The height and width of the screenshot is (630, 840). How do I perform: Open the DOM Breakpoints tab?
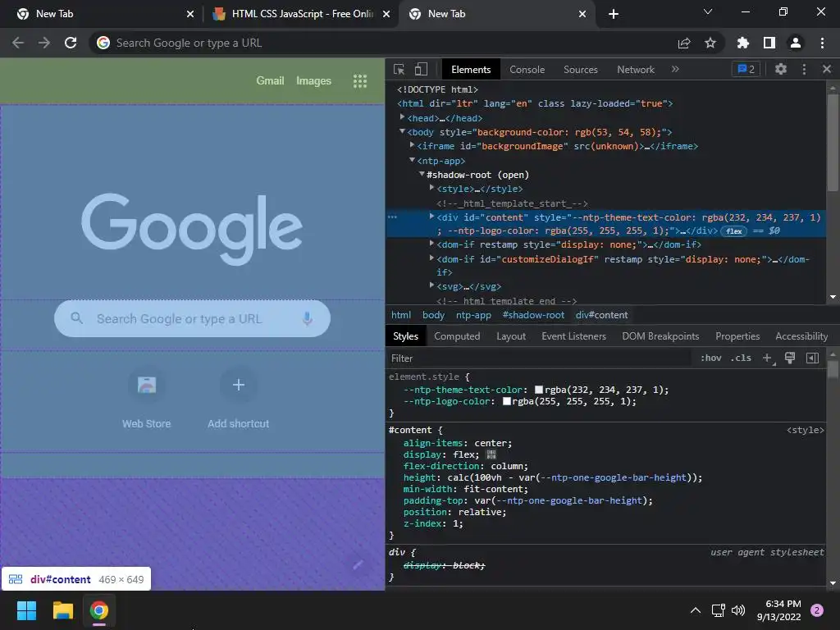coord(660,336)
